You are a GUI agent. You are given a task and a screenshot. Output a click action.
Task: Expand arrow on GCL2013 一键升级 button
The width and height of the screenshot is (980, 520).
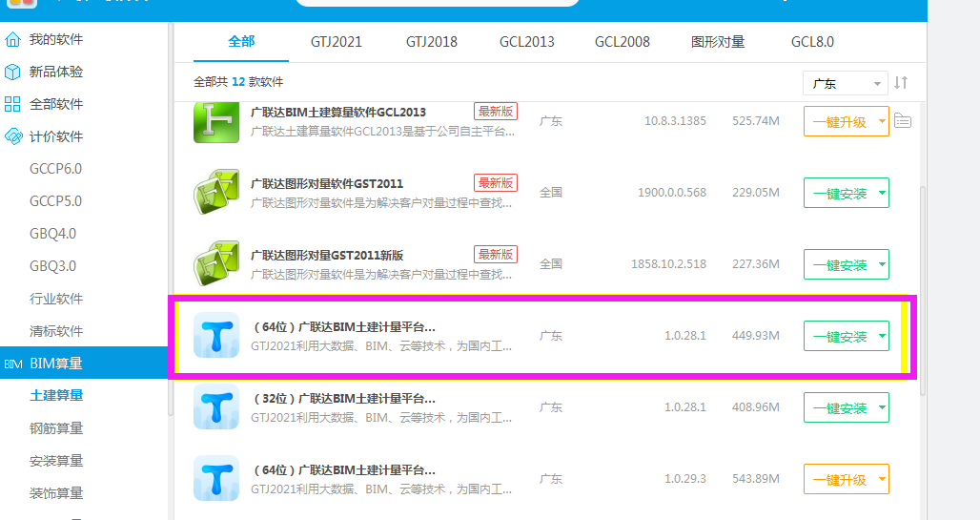click(x=882, y=121)
